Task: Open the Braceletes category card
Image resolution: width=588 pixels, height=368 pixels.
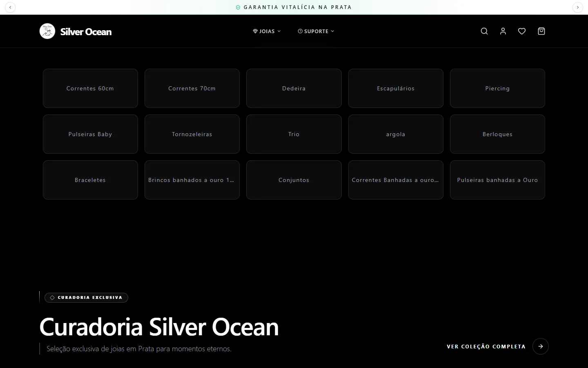Action: point(90,180)
